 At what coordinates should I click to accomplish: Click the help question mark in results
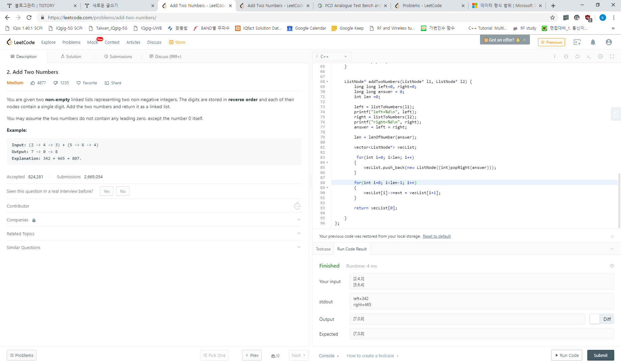tap(612, 266)
